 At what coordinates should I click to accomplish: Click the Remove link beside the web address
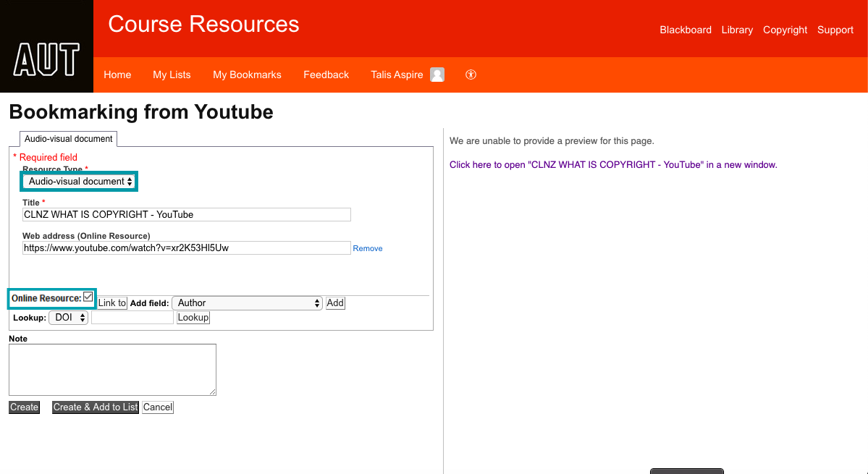coord(367,248)
